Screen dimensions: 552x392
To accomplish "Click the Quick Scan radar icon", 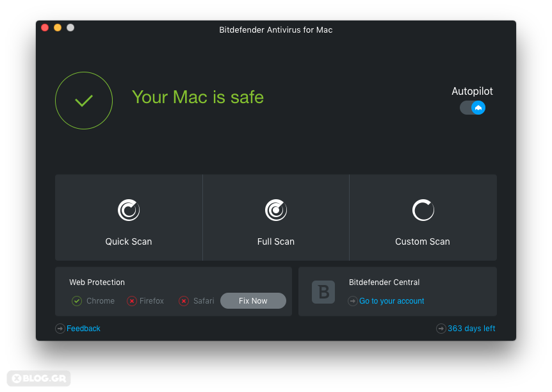I will point(129,210).
